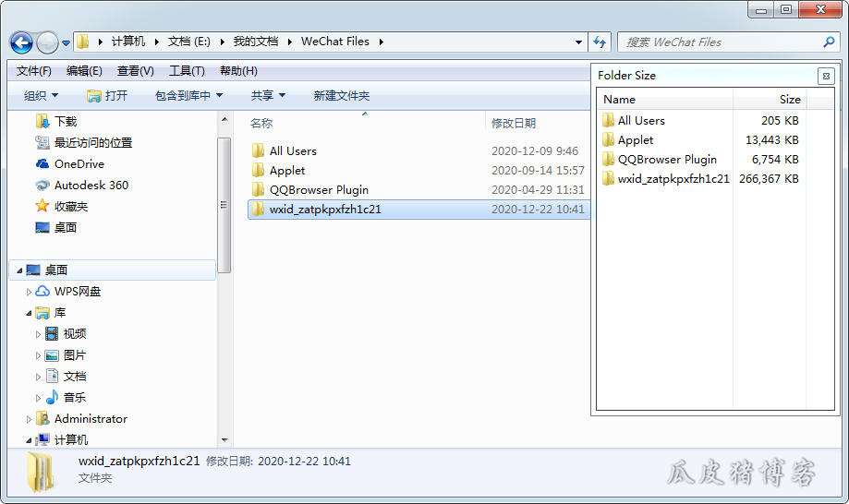Collapse the 桌面 tree root node

click(19, 270)
